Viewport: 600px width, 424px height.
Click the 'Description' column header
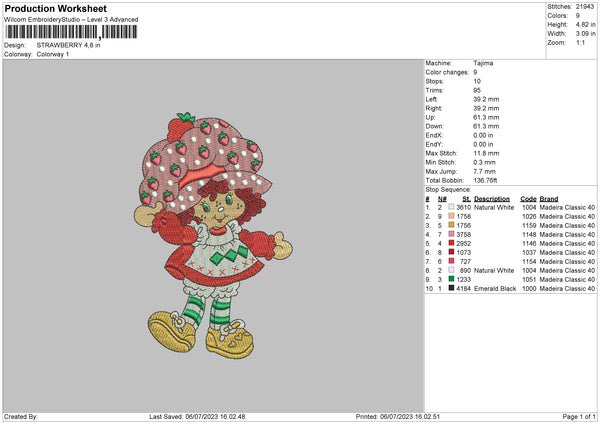(x=492, y=199)
